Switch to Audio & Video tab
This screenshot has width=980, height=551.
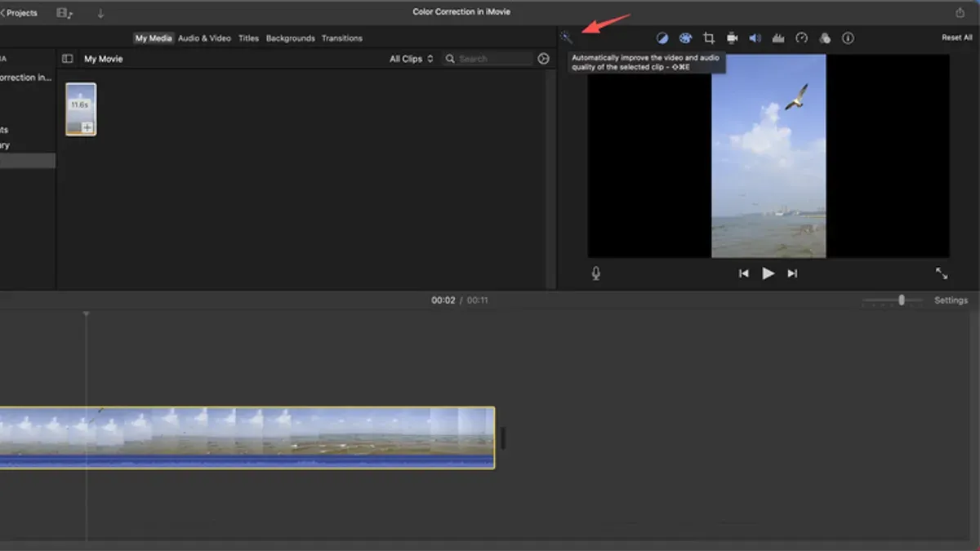coord(204,38)
